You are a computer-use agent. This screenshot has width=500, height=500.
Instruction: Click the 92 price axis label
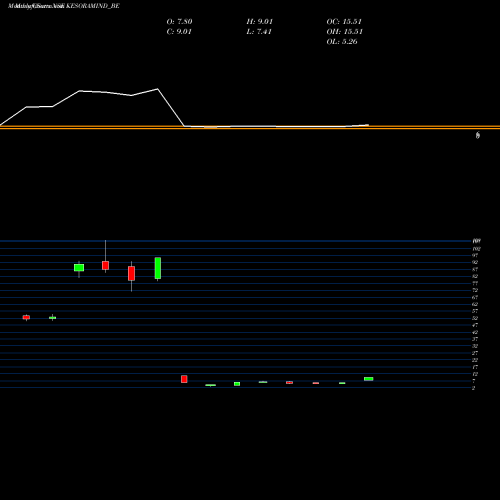coord(475,262)
